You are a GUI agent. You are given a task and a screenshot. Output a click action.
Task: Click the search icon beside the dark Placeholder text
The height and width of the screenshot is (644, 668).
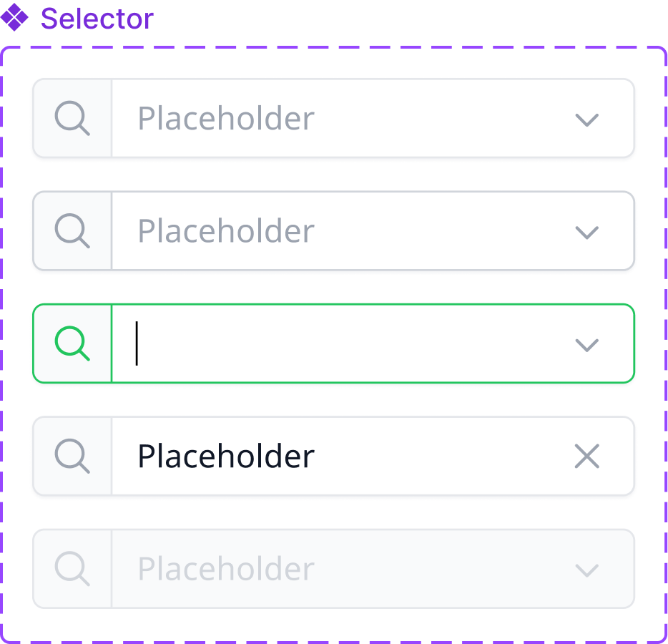coord(72,457)
